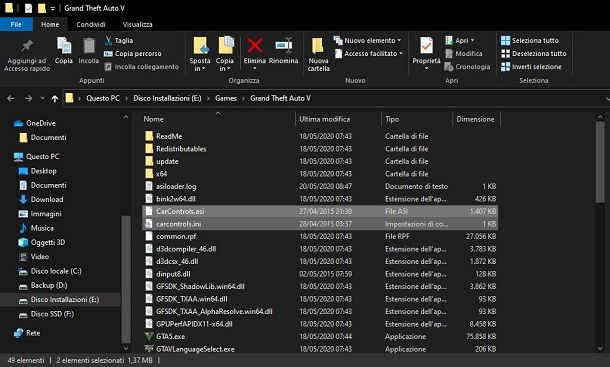The height and width of the screenshot is (367, 610).
Task: Go back with the left arrow
Action: 11,98
